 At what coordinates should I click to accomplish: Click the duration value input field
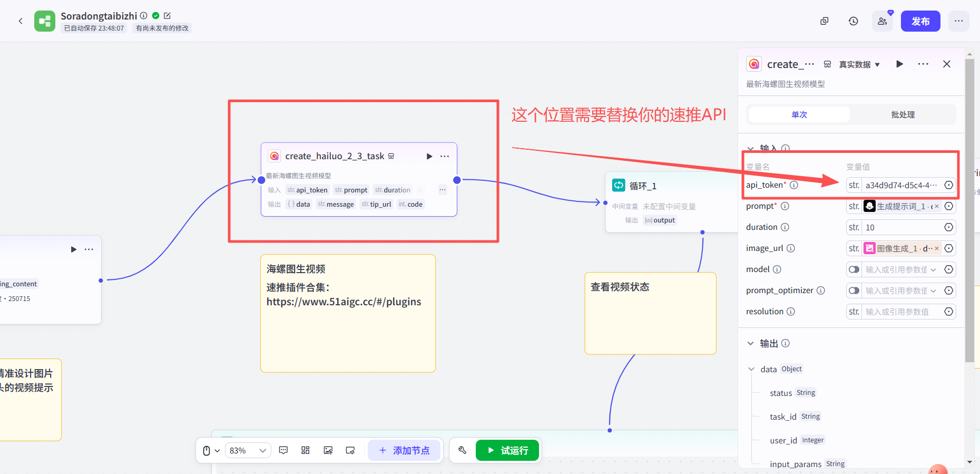point(902,227)
